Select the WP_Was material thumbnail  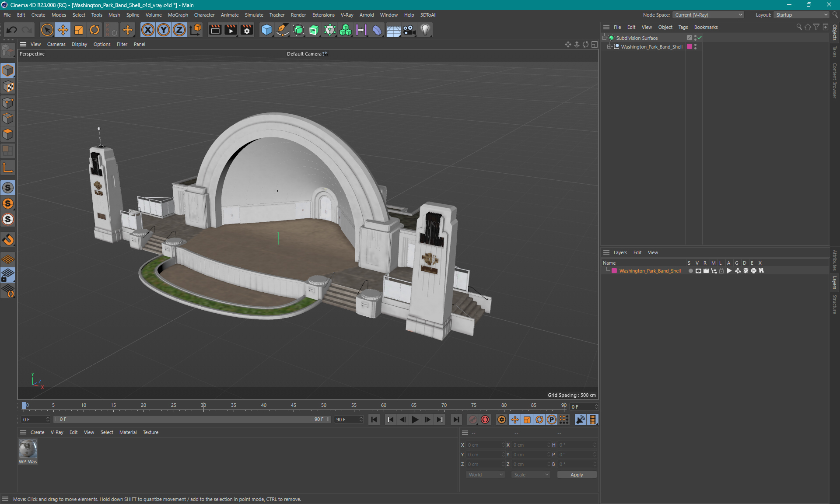(28, 449)
